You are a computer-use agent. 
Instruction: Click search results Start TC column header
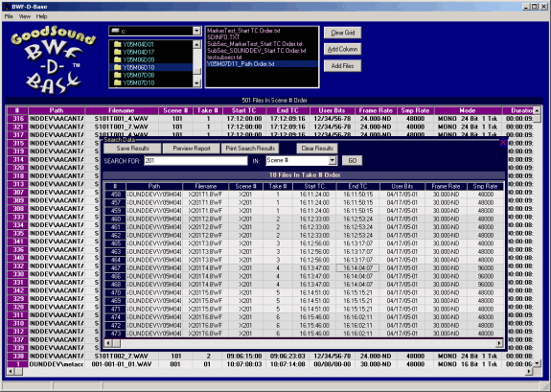coord(314,186)
